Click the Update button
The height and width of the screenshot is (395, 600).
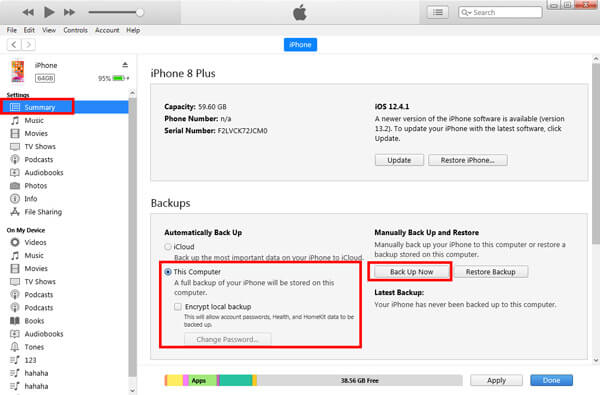[399, 160]
